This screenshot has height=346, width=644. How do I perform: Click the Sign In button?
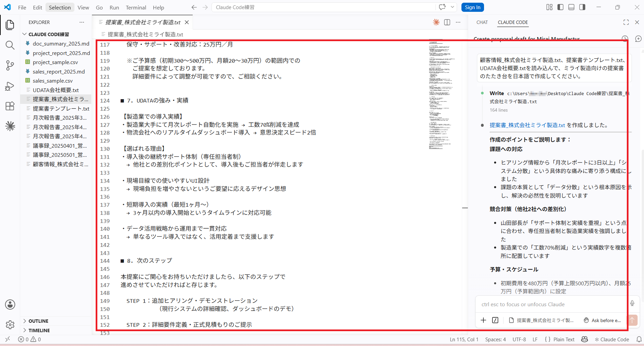coord(473,7)
